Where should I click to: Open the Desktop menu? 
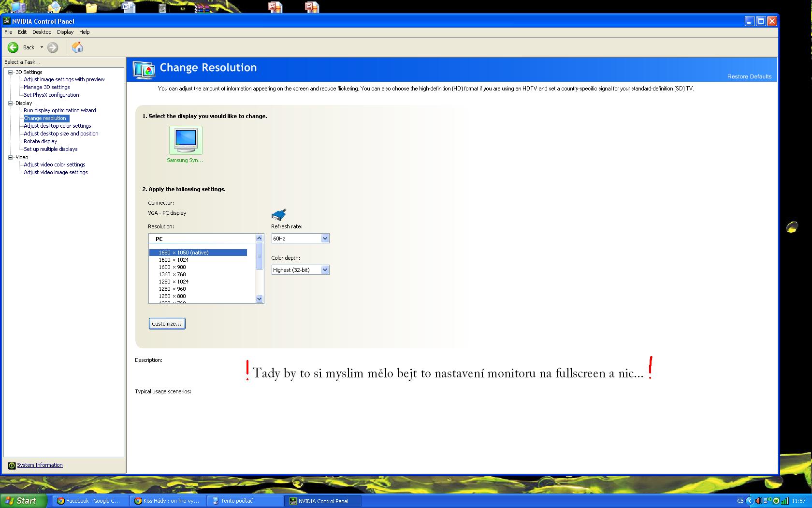point(42,32)
